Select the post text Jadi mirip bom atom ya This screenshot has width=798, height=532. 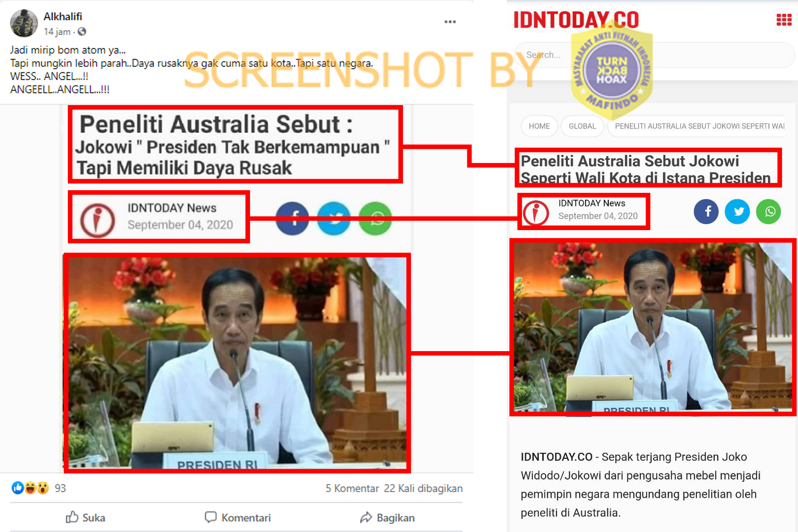pos(68,50)
